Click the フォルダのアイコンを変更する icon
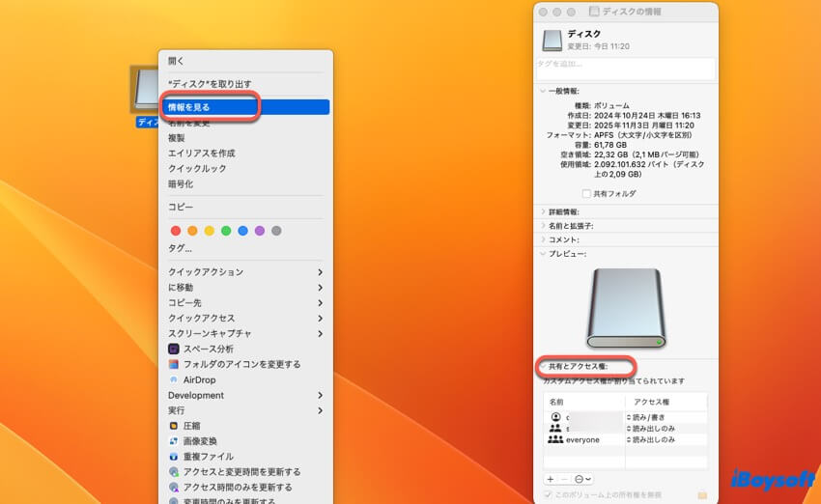Image resolution: width=821 pixels, height=504 pixels. click(x=174, y=364)
